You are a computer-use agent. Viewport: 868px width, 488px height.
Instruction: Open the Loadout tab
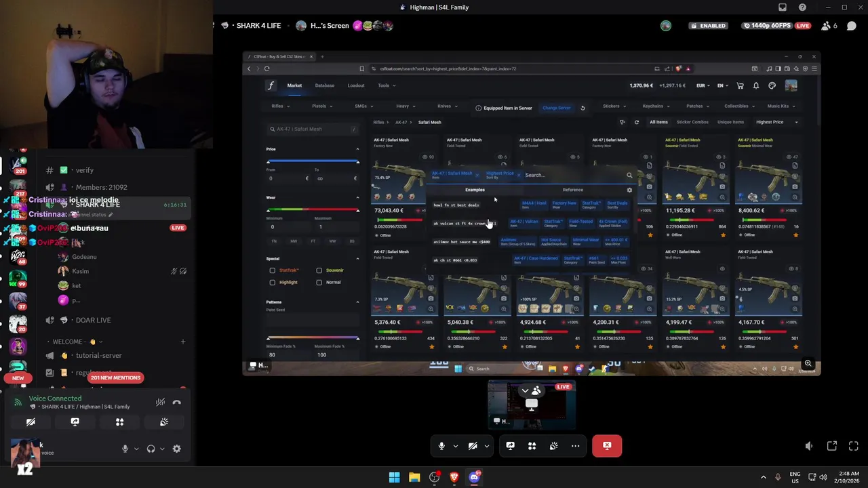click(x=356, y=85)
